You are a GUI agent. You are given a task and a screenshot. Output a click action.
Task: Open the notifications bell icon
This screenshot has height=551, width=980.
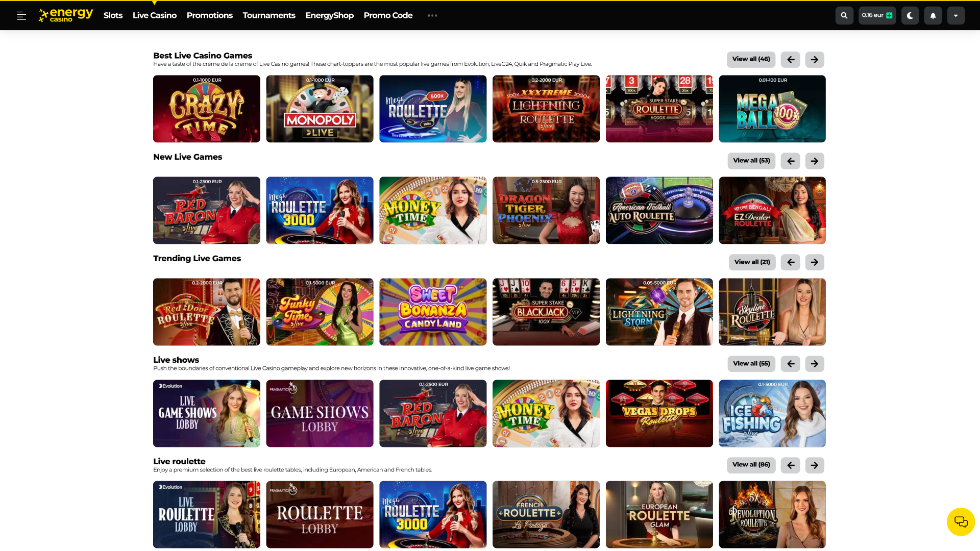pyautogui.click(x=933, y=15)
